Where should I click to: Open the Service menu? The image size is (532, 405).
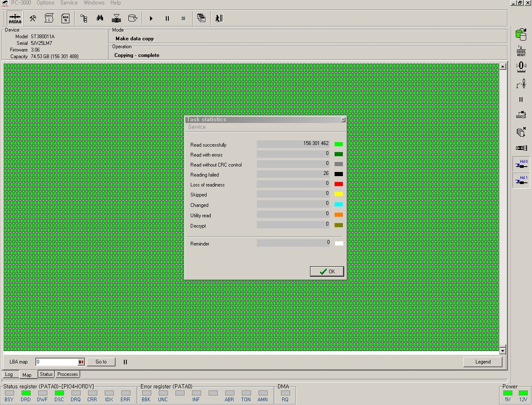69,3
